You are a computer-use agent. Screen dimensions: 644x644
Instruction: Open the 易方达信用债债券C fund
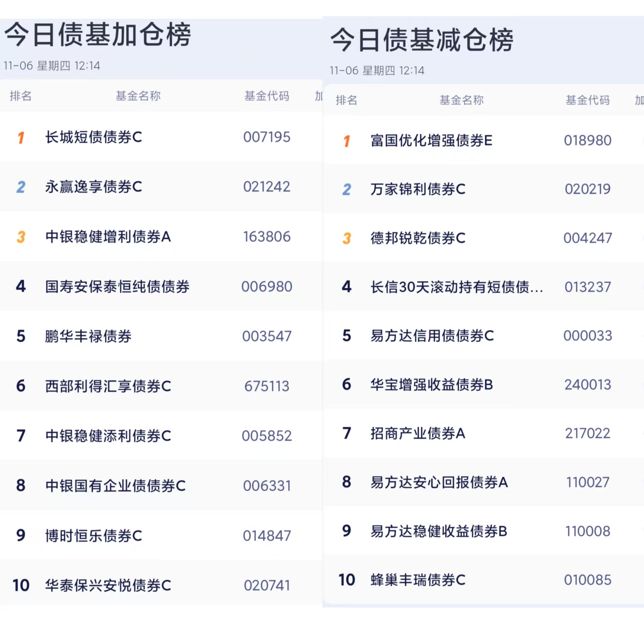[x=432, y=336]
